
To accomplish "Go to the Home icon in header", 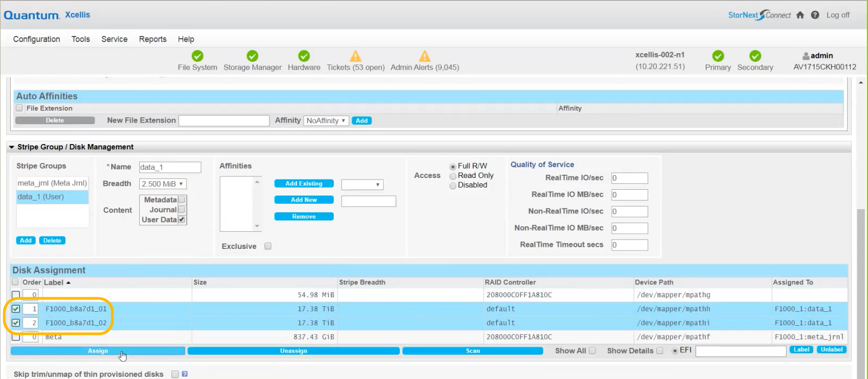I will [x=800, y=15].
